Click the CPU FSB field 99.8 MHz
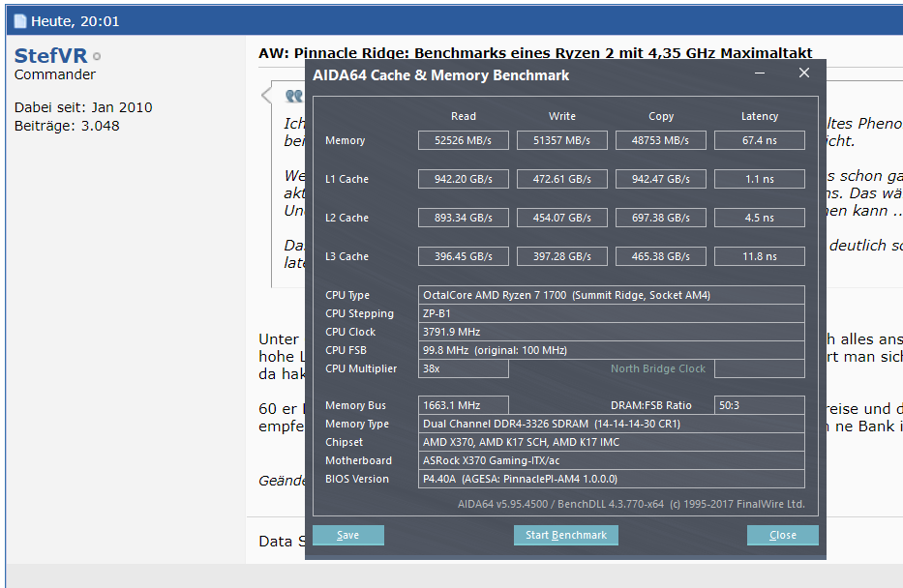 pos(611,350)
